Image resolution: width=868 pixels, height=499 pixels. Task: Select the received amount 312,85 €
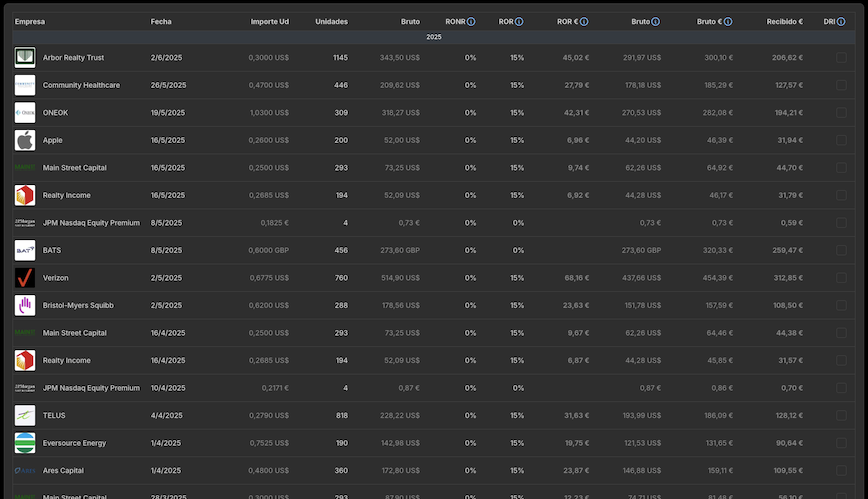click(x=787, y=278)
